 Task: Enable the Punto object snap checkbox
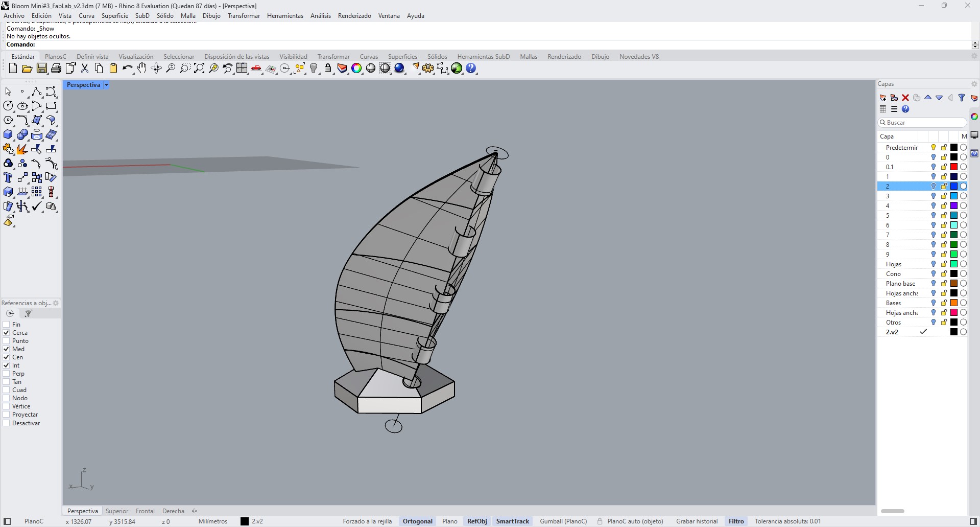click(x=7, y=341)
